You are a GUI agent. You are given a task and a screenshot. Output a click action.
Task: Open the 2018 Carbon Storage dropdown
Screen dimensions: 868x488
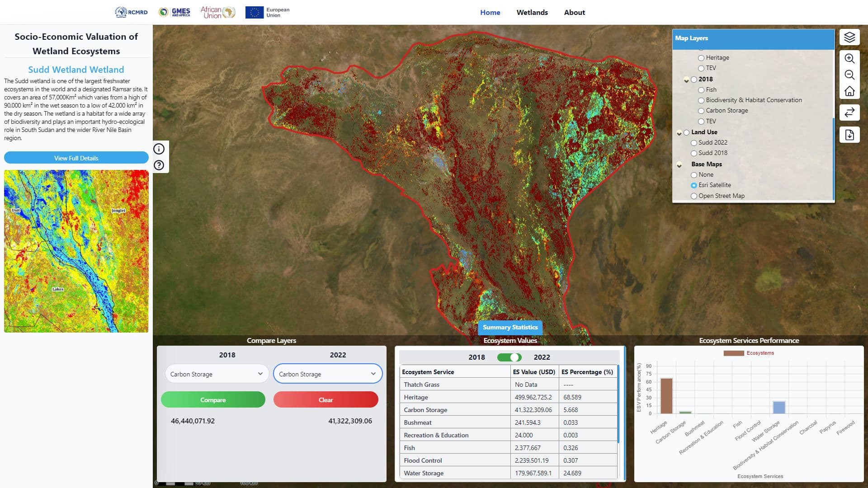click(x=217, y=374)
